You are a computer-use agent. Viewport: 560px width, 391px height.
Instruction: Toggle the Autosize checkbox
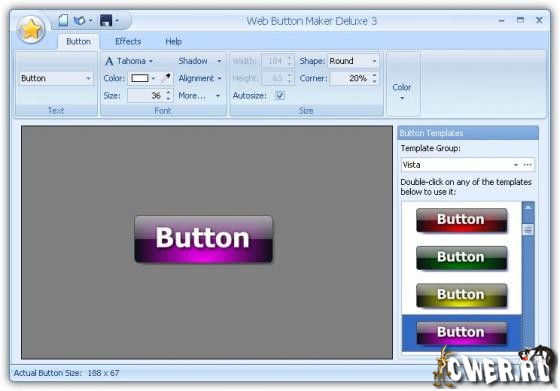[x=280, y=95]
